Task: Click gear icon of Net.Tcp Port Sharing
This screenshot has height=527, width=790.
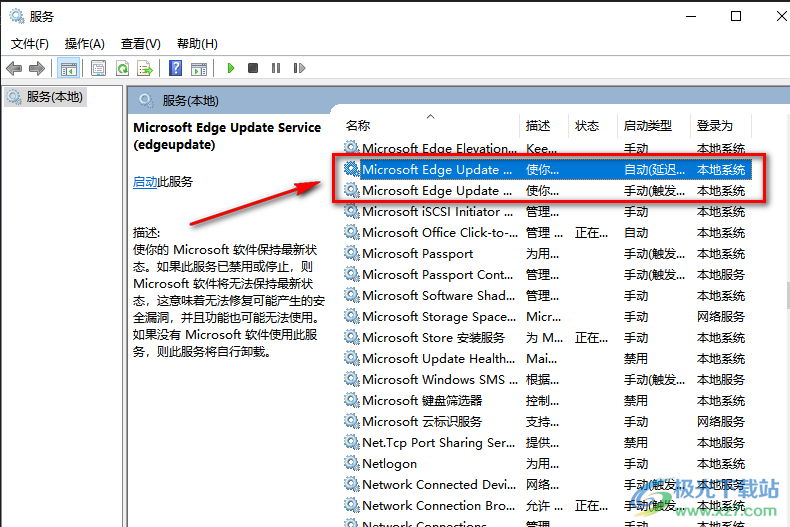Action: coord(352,442)
